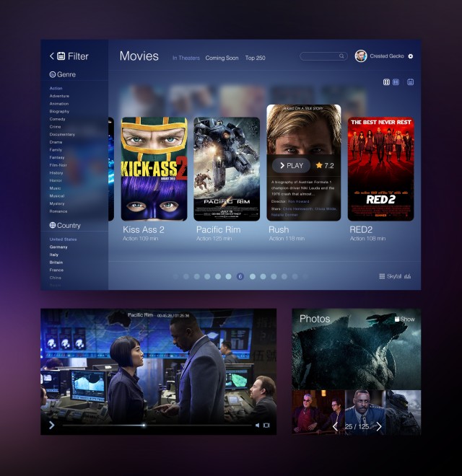462x476 pixels.
Task: Filter by Adventure genre
Action: coord(59,96)
